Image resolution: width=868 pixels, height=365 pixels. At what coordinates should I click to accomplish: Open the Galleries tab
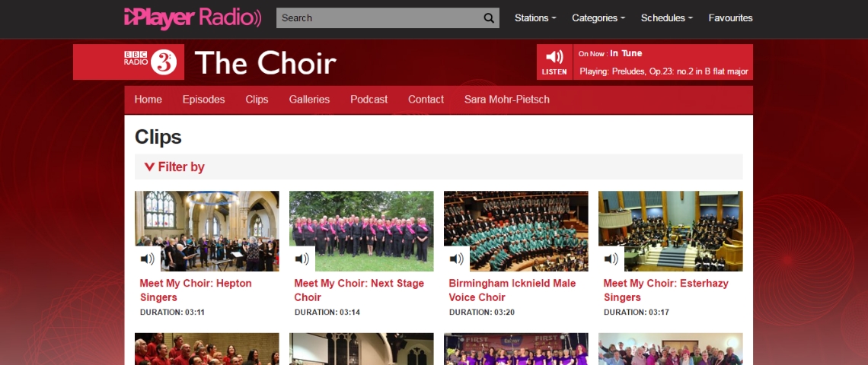click(309, 100)
